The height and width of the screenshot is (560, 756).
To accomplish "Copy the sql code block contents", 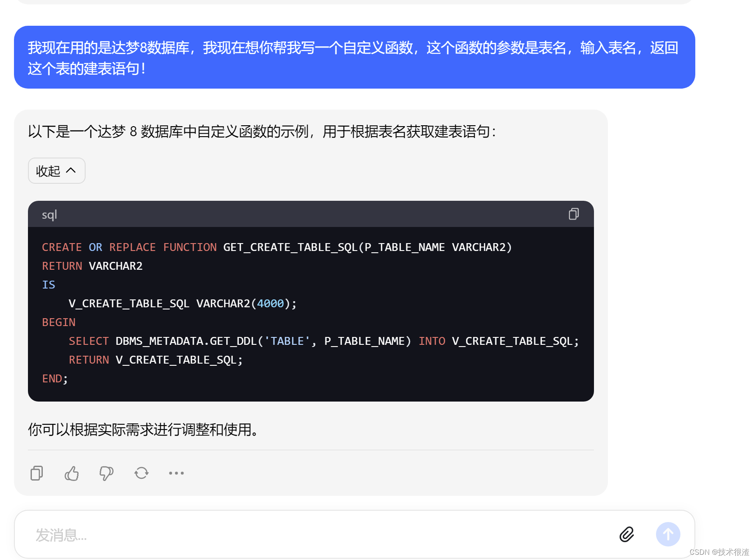I will point(573,214).
